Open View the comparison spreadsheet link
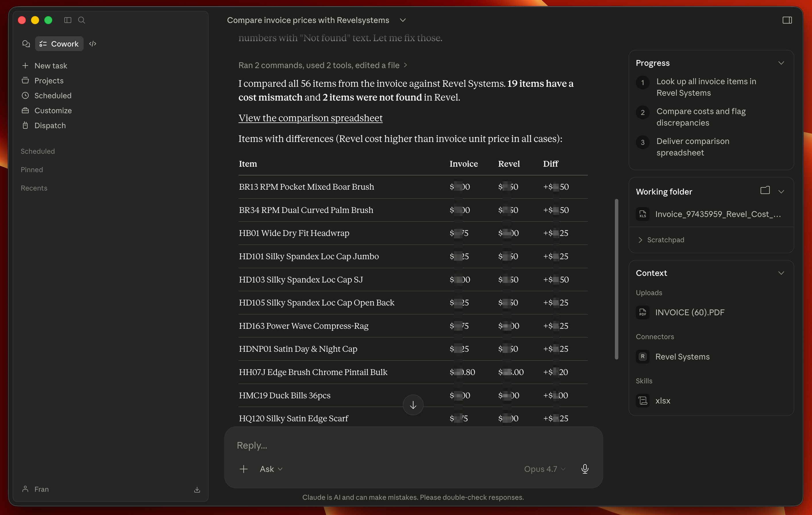This screenshot has height=515, width=812. click(310, 118)
